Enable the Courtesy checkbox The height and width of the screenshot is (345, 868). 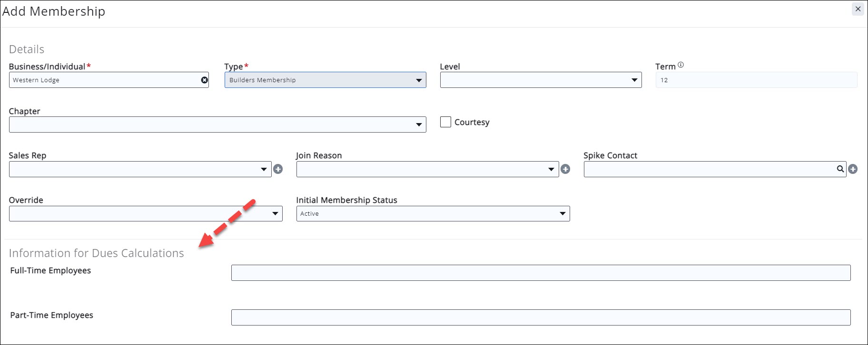(445, 122)
